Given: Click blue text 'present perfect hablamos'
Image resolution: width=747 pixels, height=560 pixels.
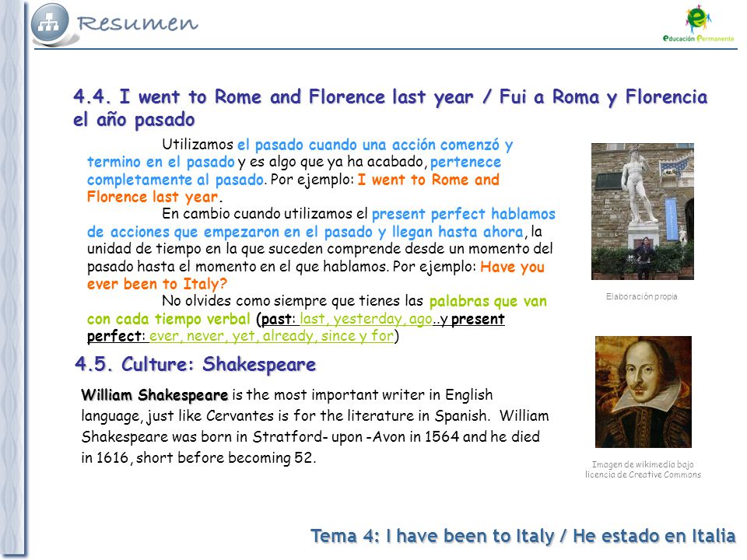Looking at the screenshot, I should click(464, 214).
